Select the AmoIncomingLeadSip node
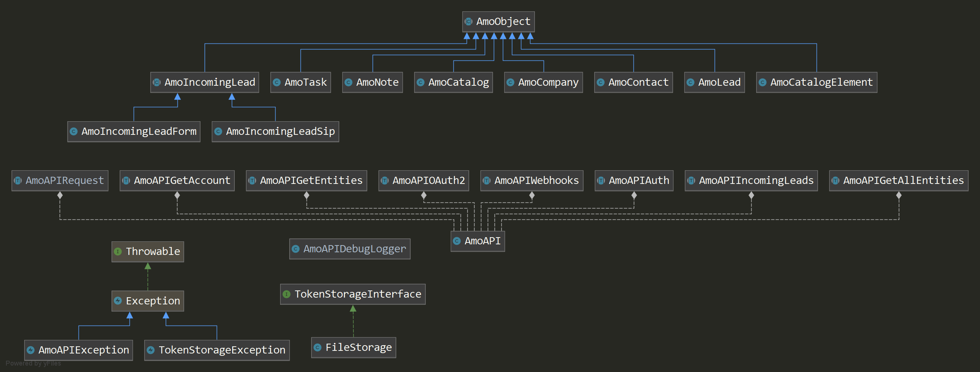 [275, 131]
